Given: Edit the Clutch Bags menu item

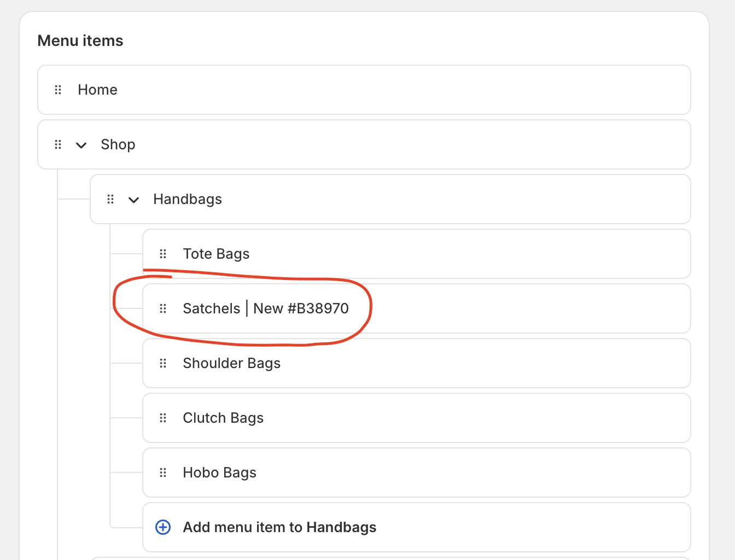Looking at the screenshot, I should 223,418.
